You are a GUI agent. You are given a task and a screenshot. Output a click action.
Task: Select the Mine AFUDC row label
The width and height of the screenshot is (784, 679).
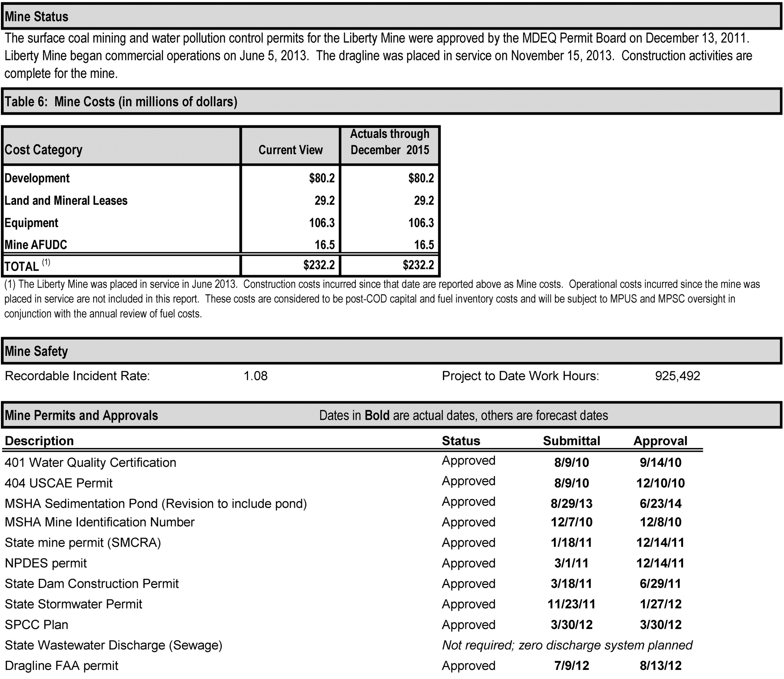tap(36, 245)
